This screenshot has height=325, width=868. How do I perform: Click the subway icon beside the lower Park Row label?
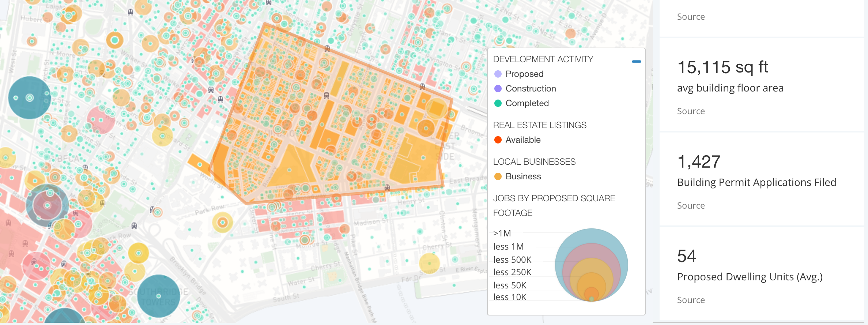pos(134,226)
